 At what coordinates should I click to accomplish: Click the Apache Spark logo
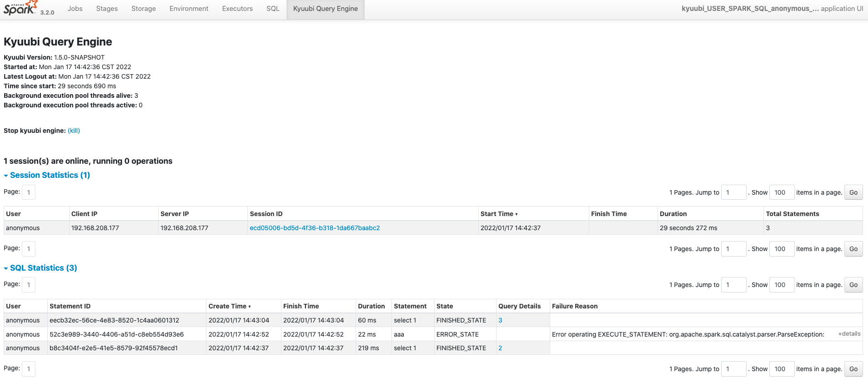click(x=20, y=8)
